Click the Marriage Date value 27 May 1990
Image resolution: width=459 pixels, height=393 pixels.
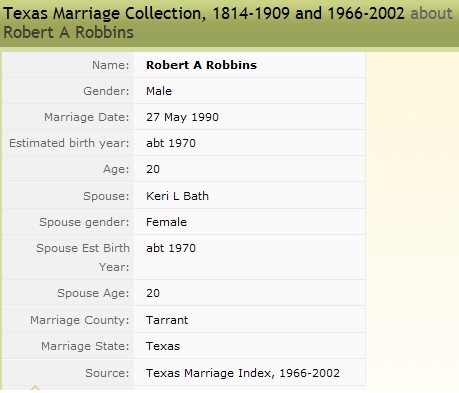pyautogui.click(x=182, y=117)
